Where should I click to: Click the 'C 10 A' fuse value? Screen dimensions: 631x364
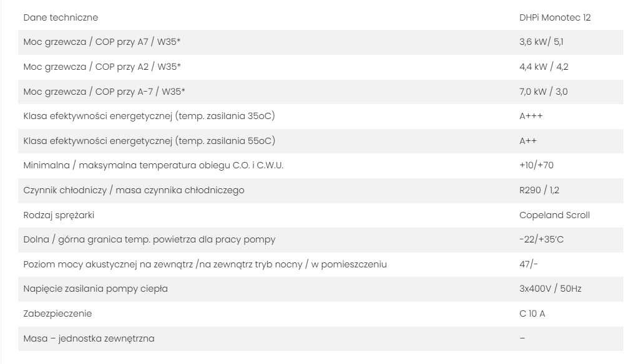tap(532, 314)
